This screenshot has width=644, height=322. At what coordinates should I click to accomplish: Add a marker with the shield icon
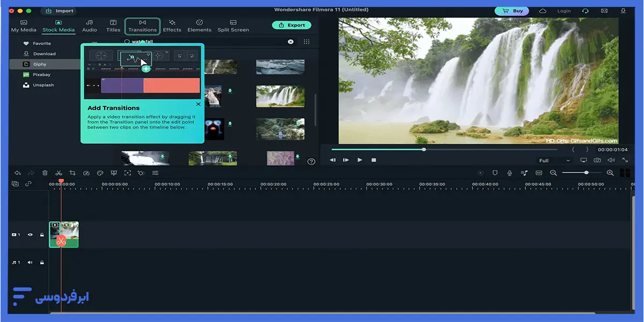pos(495,173)
